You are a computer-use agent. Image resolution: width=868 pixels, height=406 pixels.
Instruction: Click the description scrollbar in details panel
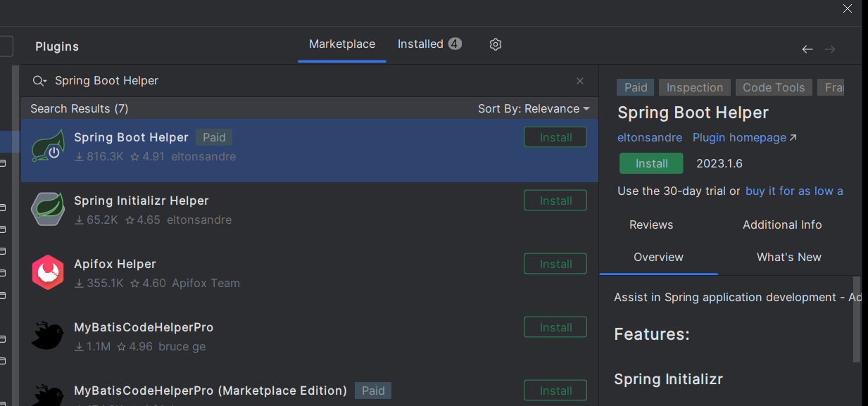click(x=857, y=318)
